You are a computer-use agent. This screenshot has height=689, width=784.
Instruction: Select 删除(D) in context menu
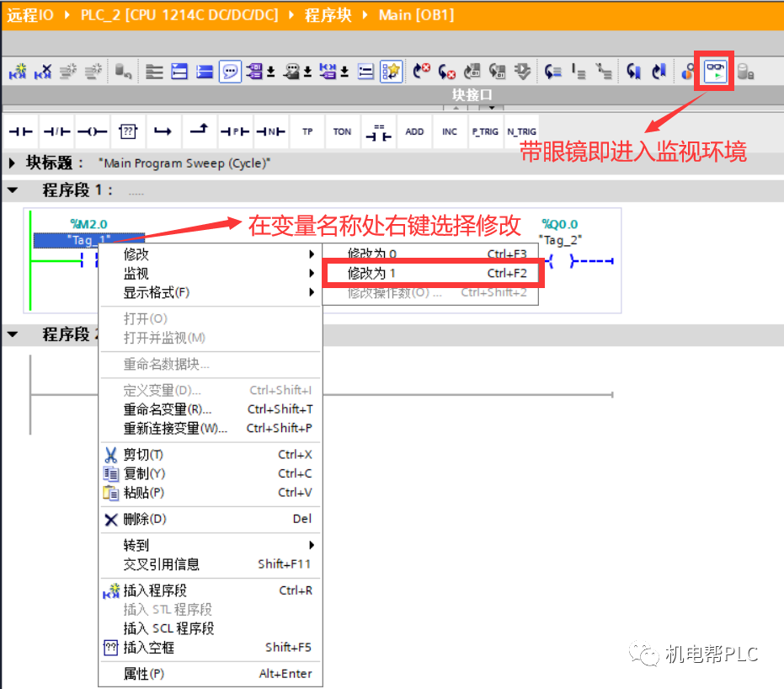pyautogui.click(x=211, y=519)
